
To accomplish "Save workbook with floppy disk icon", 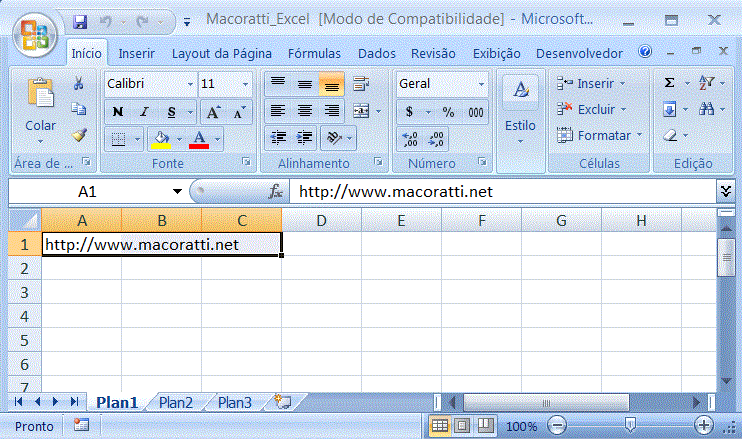I will [80, 22].
